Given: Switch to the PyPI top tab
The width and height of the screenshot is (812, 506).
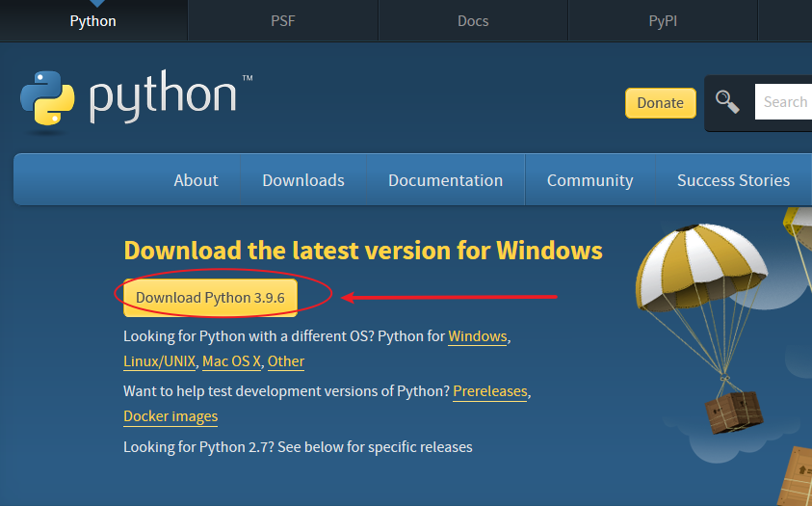Looking at the screenshot, I should (x=663, y=20).
